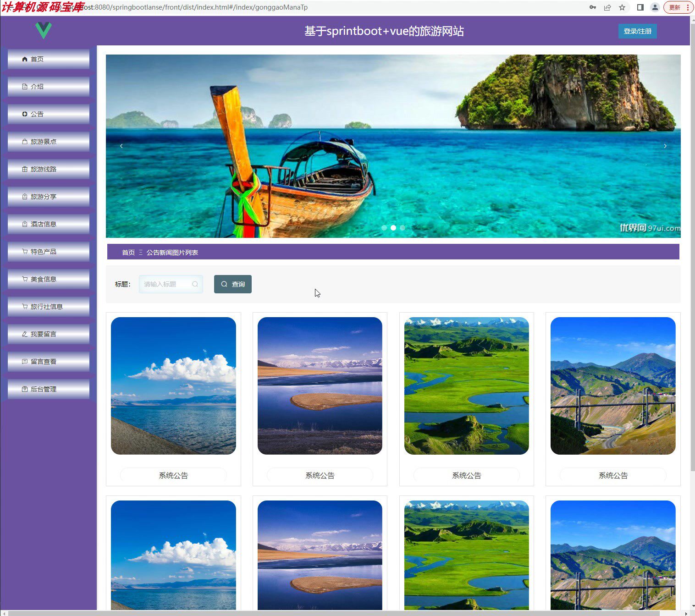Click the browser bookmark star icon

coord(622,7)
